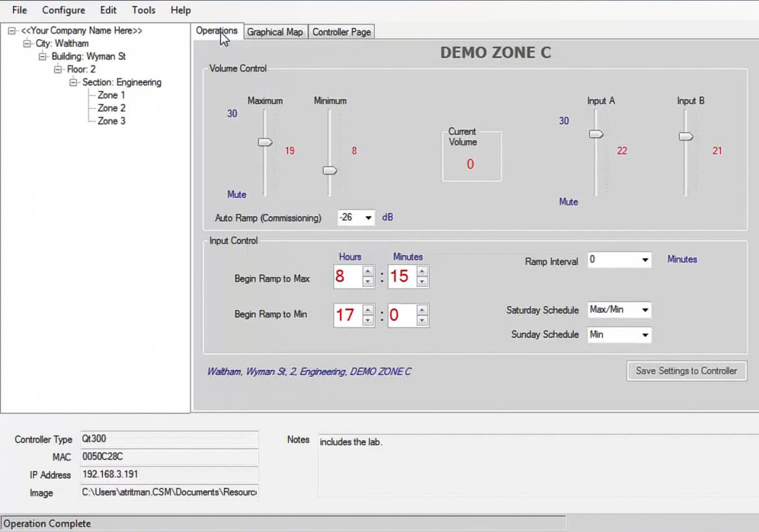This screenshot has height=532, width=759.
Task: Click the Notes text area
Action: 538,465
